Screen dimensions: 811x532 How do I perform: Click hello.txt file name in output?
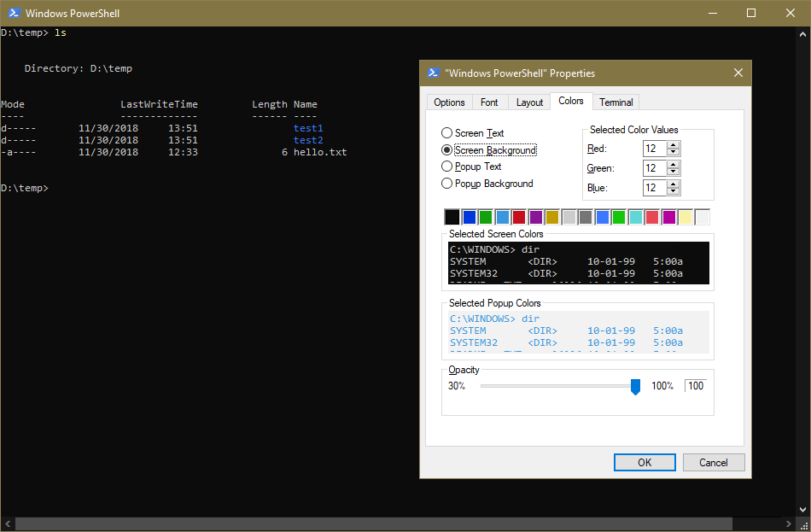coord(320,152)
